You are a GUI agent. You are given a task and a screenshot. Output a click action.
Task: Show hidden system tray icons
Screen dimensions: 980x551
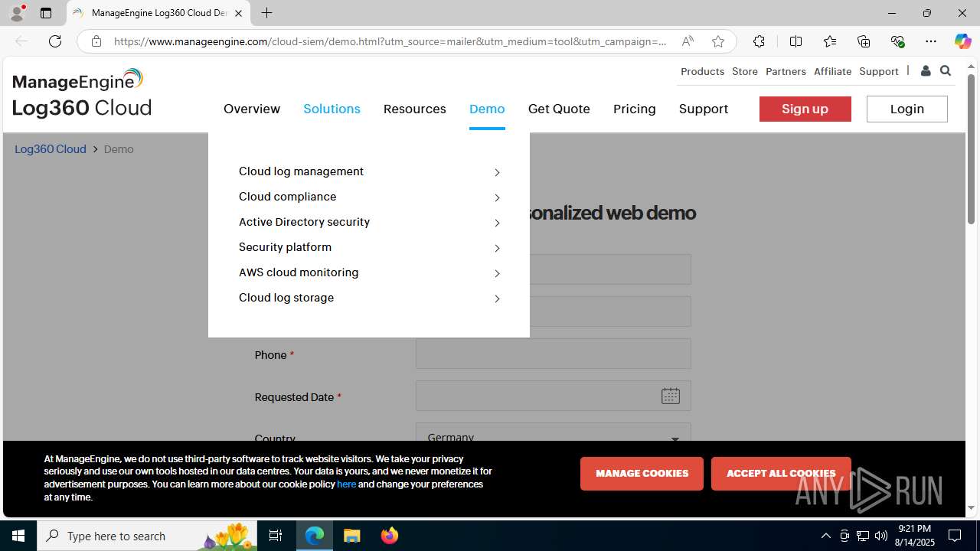click(x=825, y=536)
